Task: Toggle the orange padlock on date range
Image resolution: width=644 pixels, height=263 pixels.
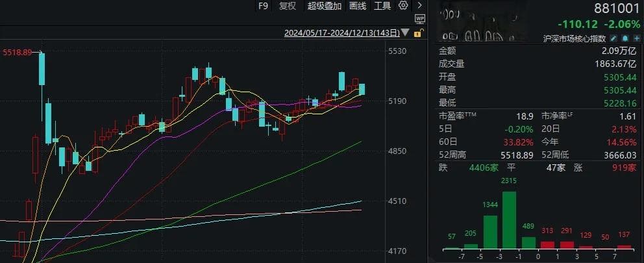Action: click(417, 33)
